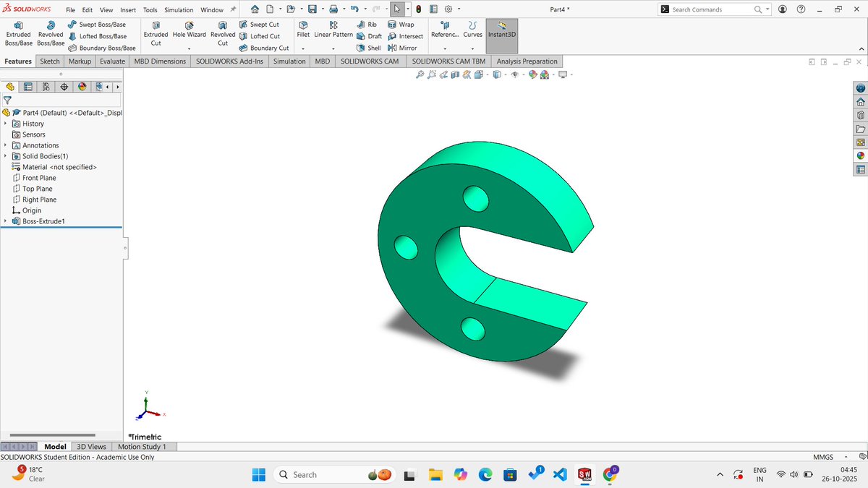The image size is (868, 488).
Task: Open the Options gear icon
Action: (448, 9)
